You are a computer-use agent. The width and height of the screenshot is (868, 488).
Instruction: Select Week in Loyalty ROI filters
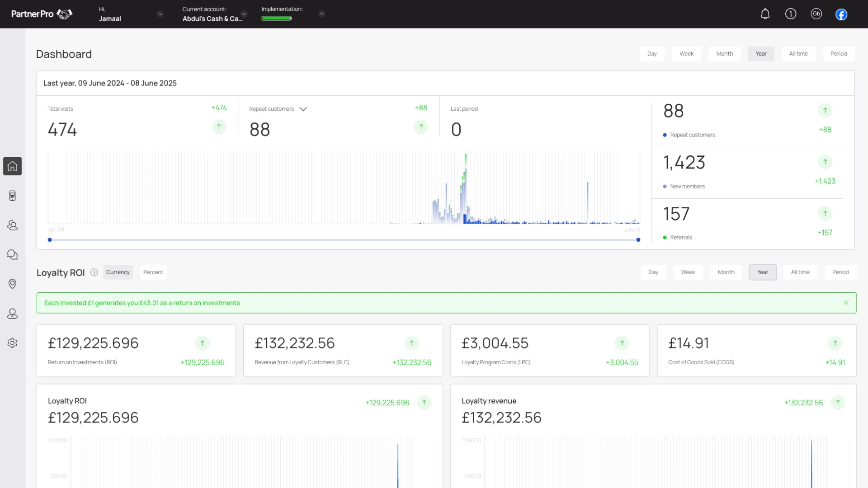[688, 272]
